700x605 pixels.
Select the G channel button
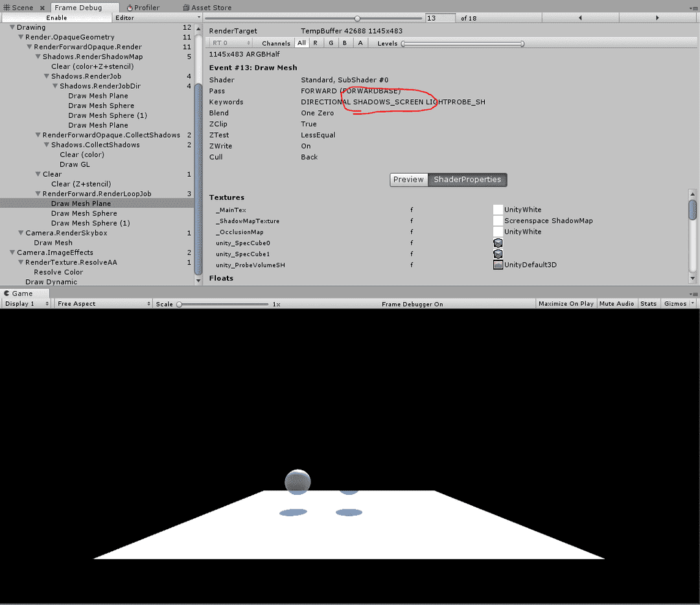click(331, 43)
